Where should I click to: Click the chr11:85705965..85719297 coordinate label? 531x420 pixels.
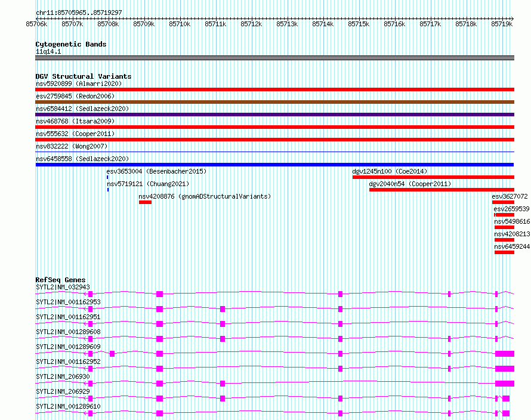79,13
